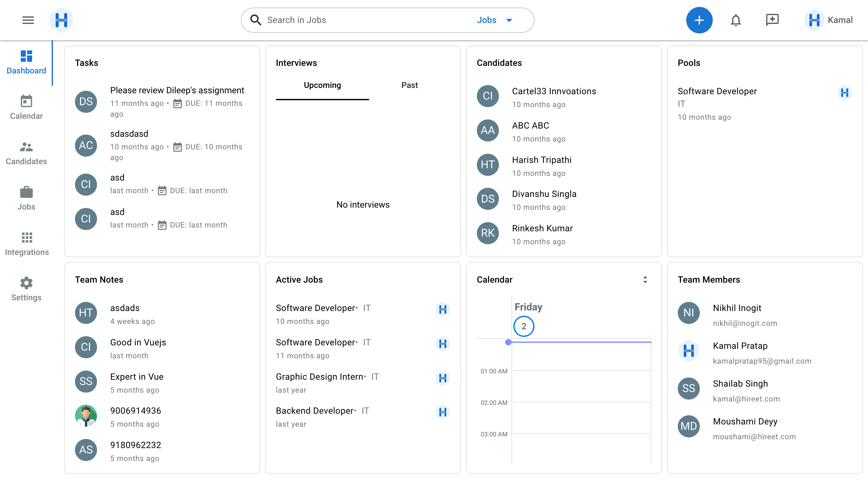The width and height of the screenshot is (868, 484).
Task: Go to Dashboard in sidebar
Action: pos(26,62)
